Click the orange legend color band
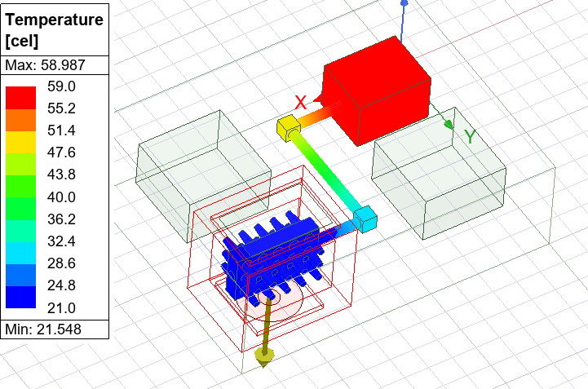The height and width of the screenshot is (389, 588). coord(20,120)
